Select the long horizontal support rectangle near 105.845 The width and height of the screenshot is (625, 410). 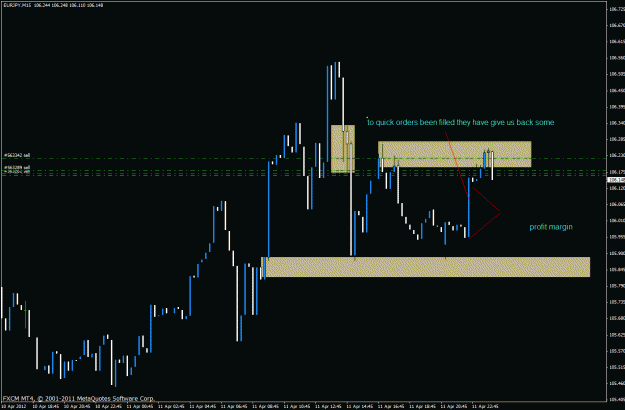(426, 267)
